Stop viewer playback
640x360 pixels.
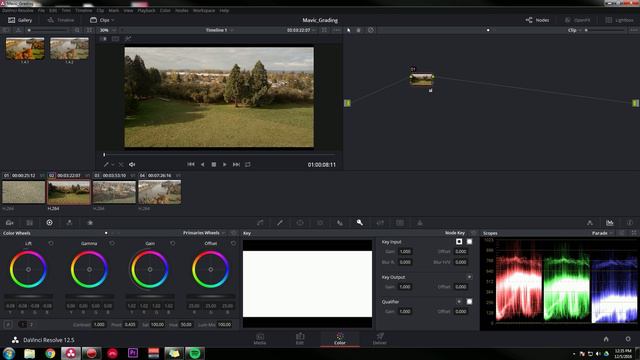[x=213, y=164]
